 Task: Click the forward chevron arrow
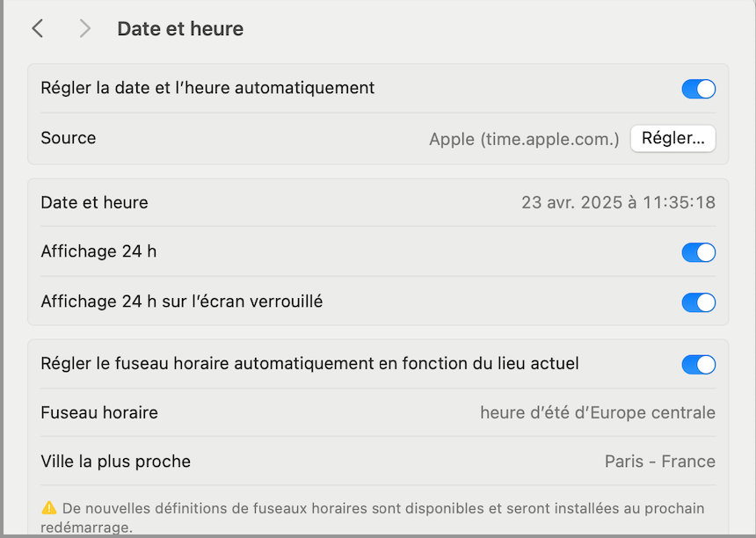point(84,29)
